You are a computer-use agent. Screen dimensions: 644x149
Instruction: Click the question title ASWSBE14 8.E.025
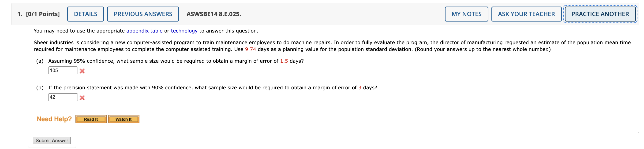click(214, 14)
